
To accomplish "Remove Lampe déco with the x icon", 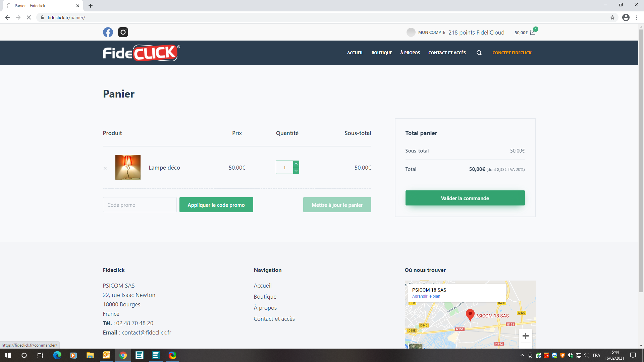I will [105, 169].
